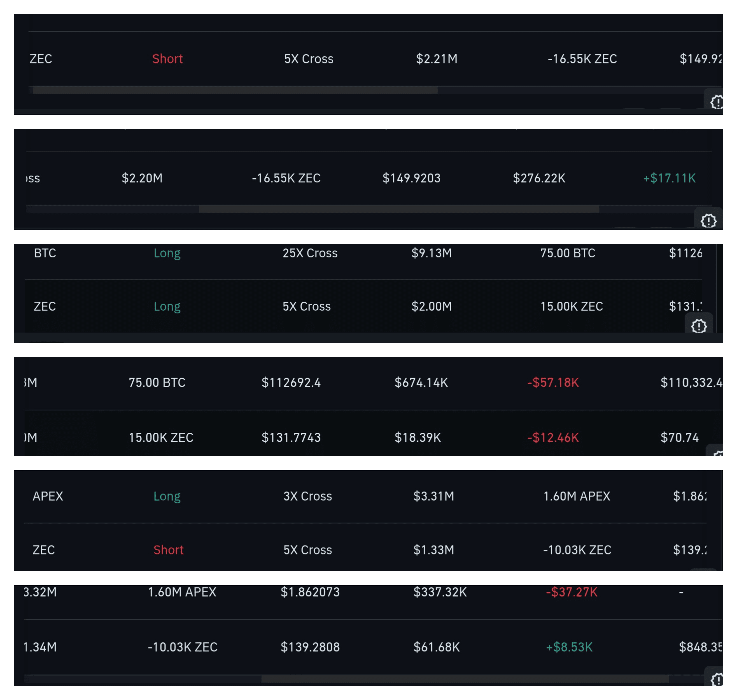Click the +$17.11K unrealized profit value
Viewport: 737px width, 700px height.
coord(669,178)
